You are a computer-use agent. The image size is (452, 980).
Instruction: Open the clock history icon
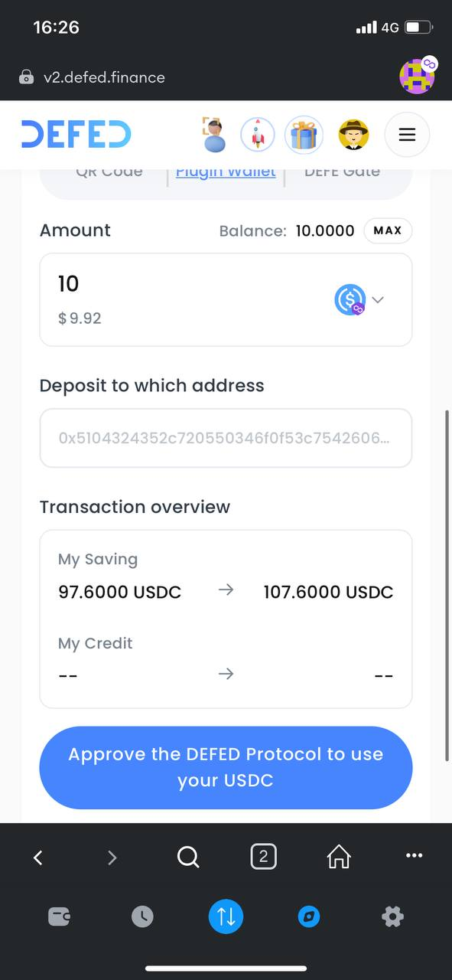(142, 916)
